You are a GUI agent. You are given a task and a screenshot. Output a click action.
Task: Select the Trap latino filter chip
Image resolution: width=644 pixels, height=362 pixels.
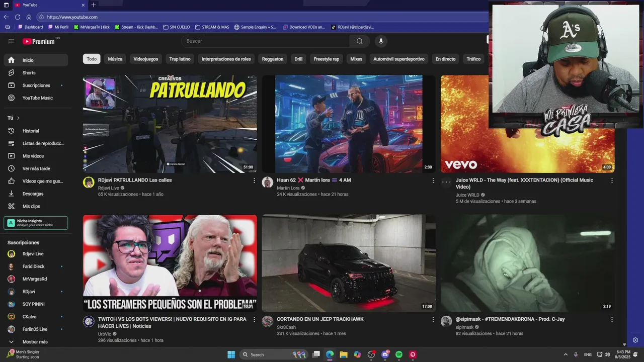pos(180,59)
